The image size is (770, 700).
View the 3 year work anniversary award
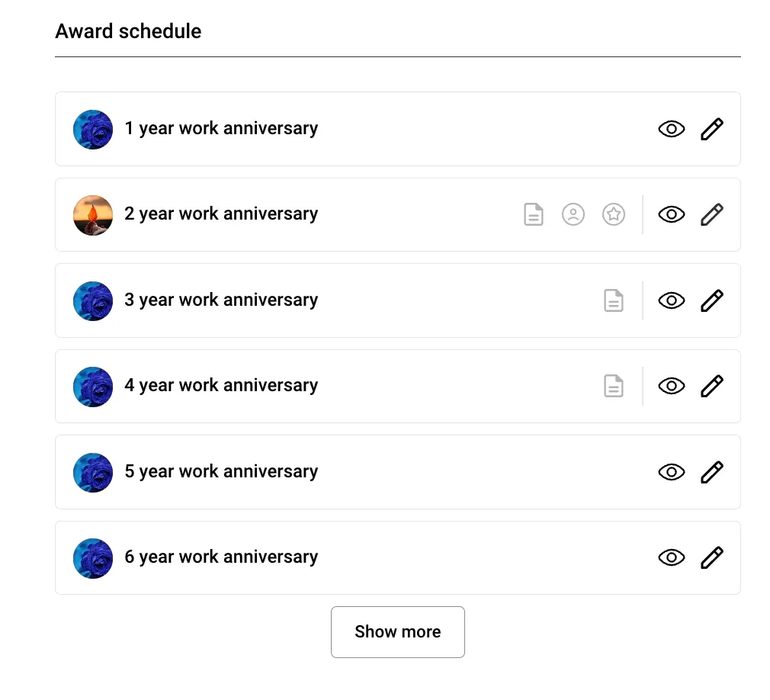click(x=671, y=300)
